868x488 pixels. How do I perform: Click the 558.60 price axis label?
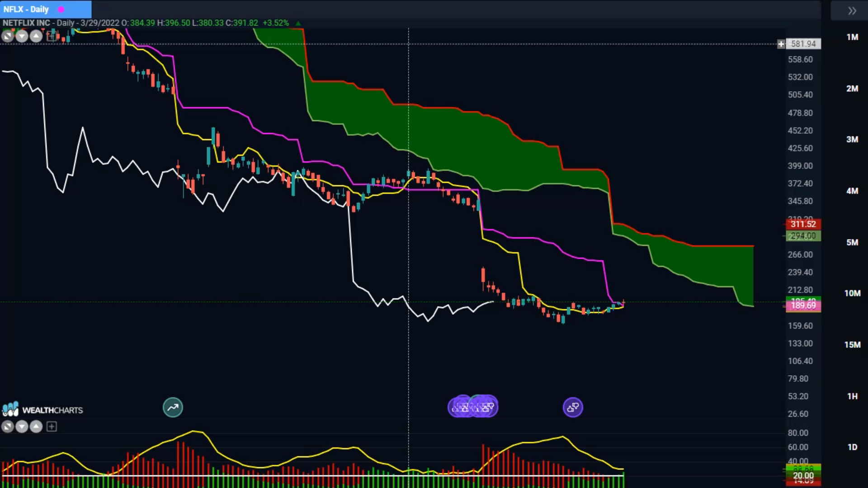[800, 60]
